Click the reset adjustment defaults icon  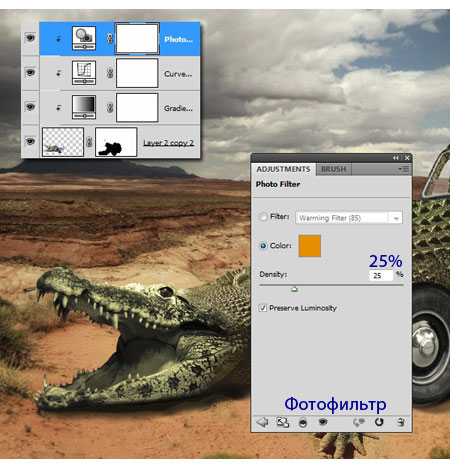[x=379, y=422]
